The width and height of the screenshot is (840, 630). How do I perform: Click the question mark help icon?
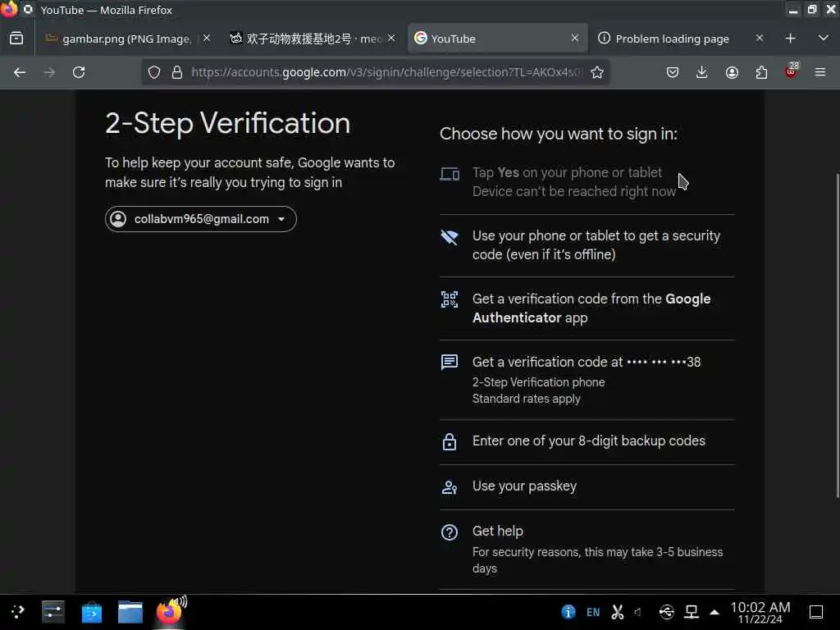click(450, 532)
